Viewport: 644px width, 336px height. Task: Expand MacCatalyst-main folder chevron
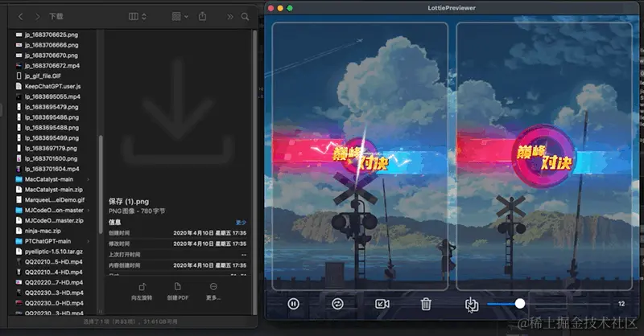point(89,179)
